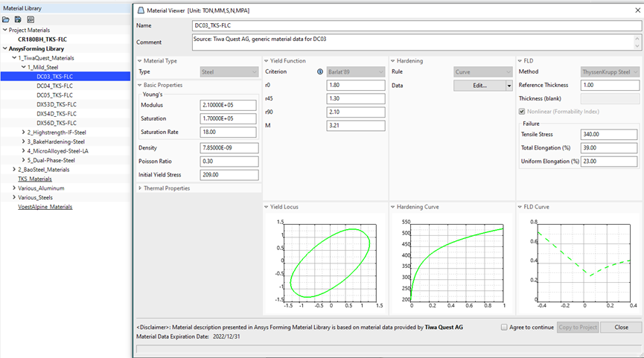Open the Hardening Rule dropdown showing Curve
Viewport: 644px width, 358px height.
[x=483, y=72]
